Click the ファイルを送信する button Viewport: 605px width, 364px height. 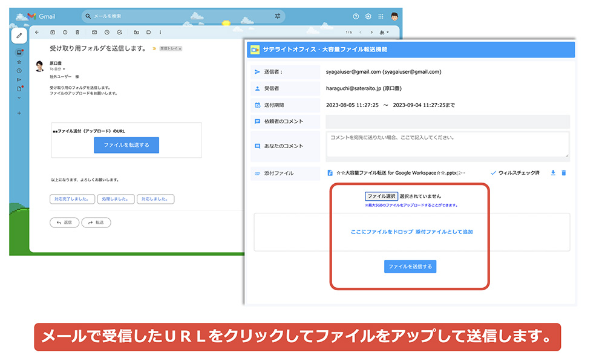410,267
